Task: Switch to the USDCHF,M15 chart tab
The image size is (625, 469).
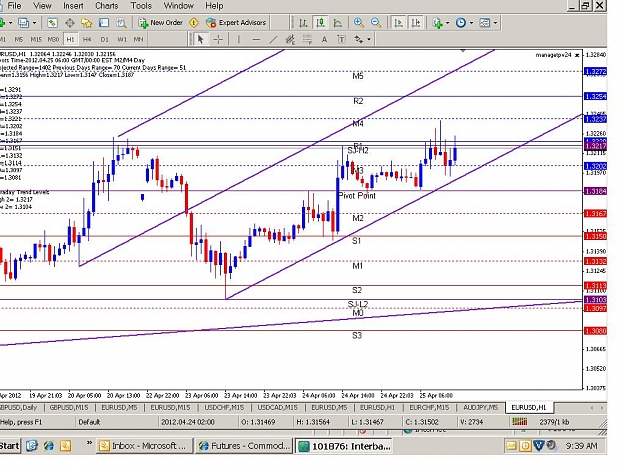Action: click(x=224, y=407)
